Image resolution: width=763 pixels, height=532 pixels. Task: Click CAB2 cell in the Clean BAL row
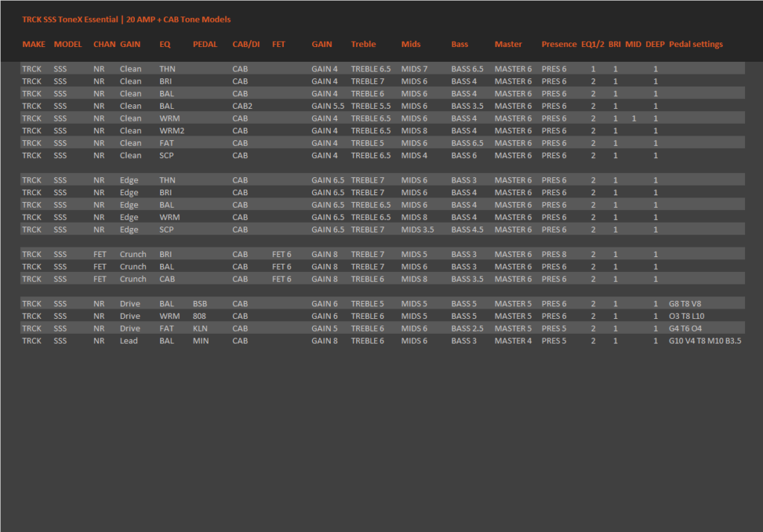242,106
